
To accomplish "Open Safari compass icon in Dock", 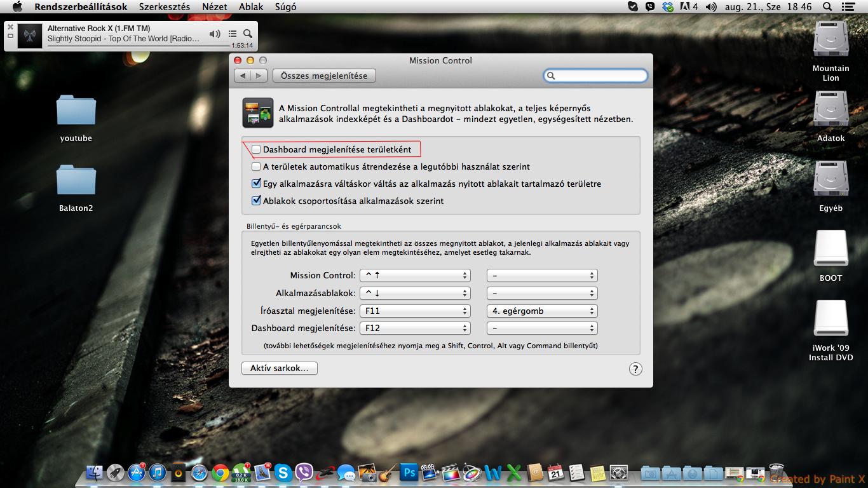I will click(200, 473).
